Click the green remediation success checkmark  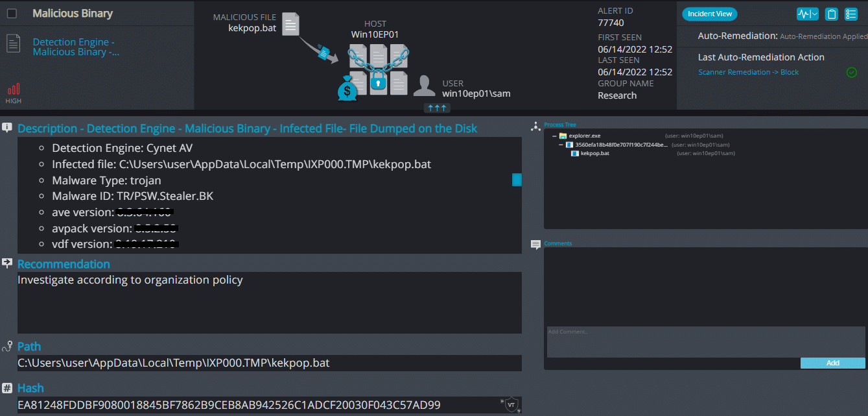(852, 72)
